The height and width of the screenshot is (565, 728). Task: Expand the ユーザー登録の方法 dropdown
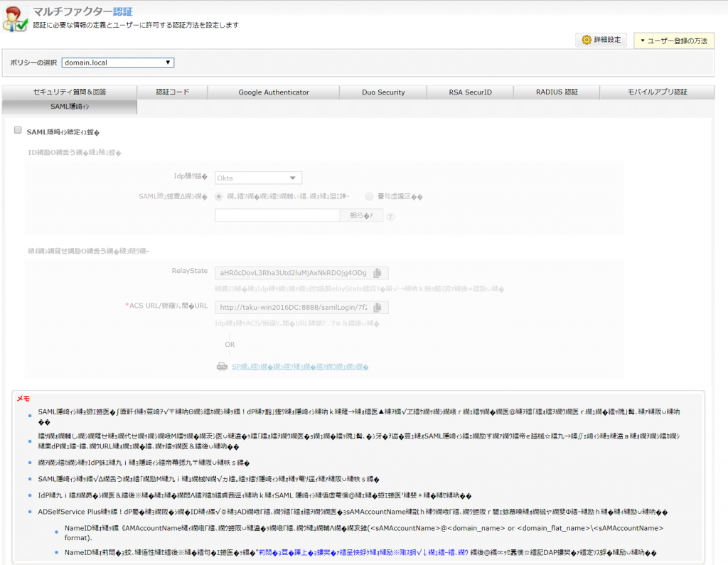[x=674, y=41]
